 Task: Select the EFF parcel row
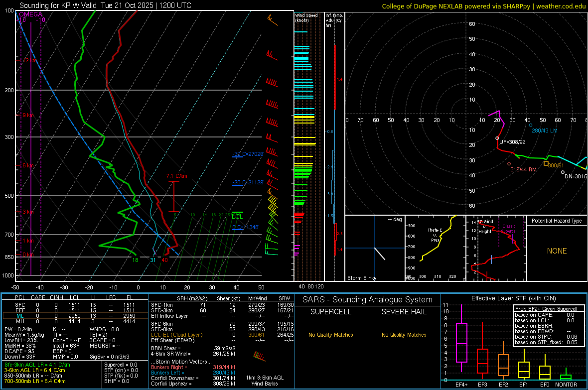[75, 310]
